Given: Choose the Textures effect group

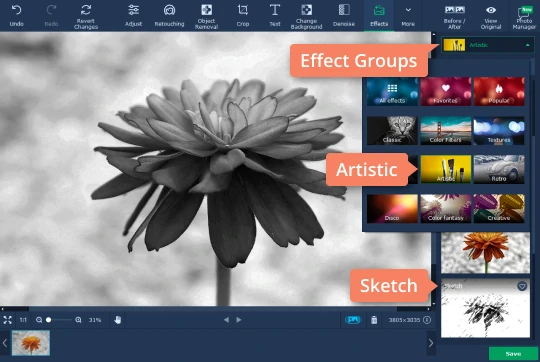Looking at the screenshot, I should click(x=499, y=130).
